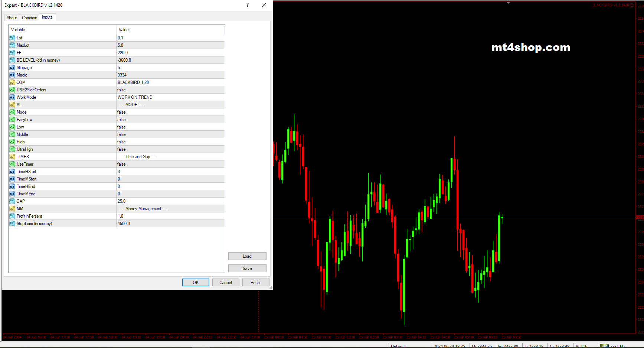Click the MM string icon
The image size is (644, 348).
point(12,209)
